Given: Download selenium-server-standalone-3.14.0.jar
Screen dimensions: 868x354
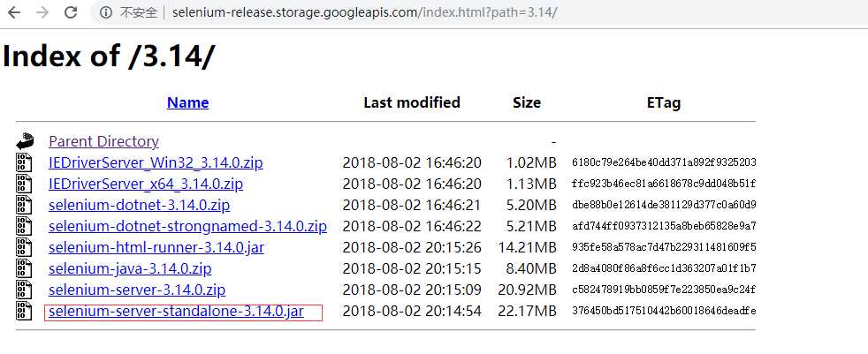Looking at the screenshot, I should click(176, 311).
